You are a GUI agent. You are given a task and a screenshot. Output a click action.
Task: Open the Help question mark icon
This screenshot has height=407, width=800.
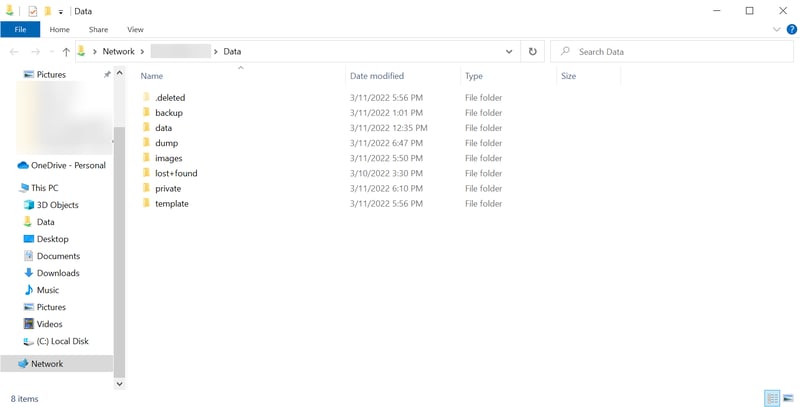pyautogui.click(x=790, y=30)
